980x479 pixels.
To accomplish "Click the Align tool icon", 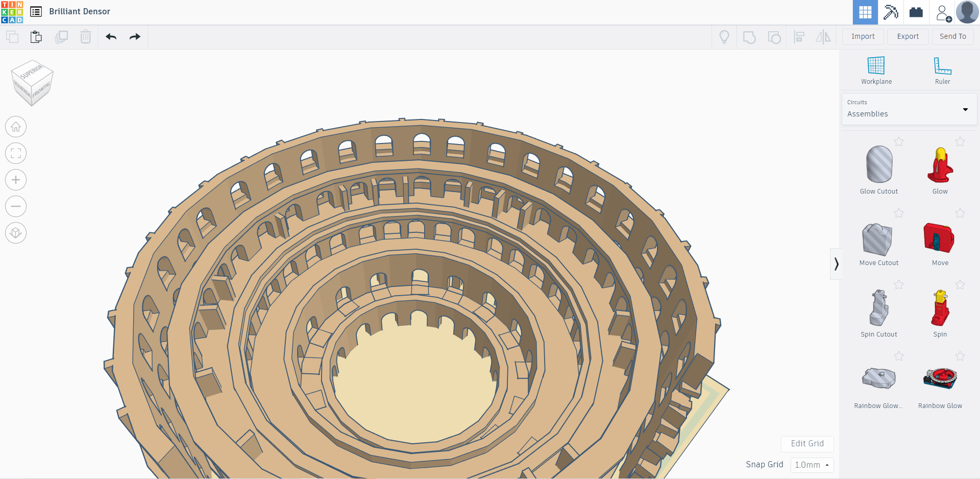I will 799,37.
